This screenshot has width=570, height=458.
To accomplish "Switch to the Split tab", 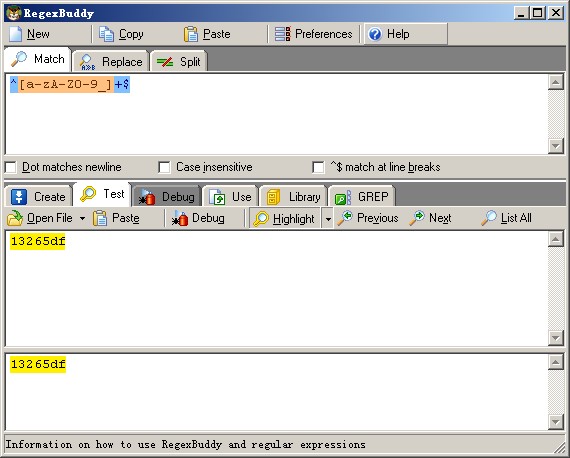I will [178, 62].
